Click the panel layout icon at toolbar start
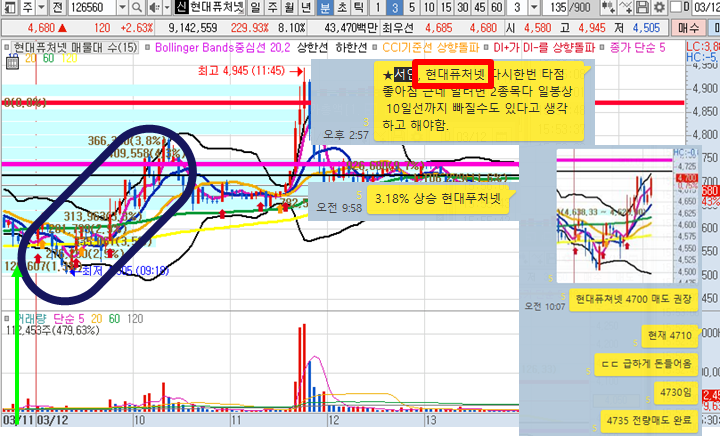Viewport: 720px width, 436px height. click(10, 7)
